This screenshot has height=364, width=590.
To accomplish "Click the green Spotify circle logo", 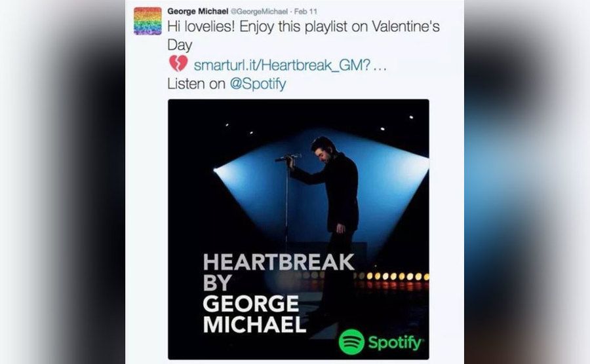I will (x=351, y=342).
